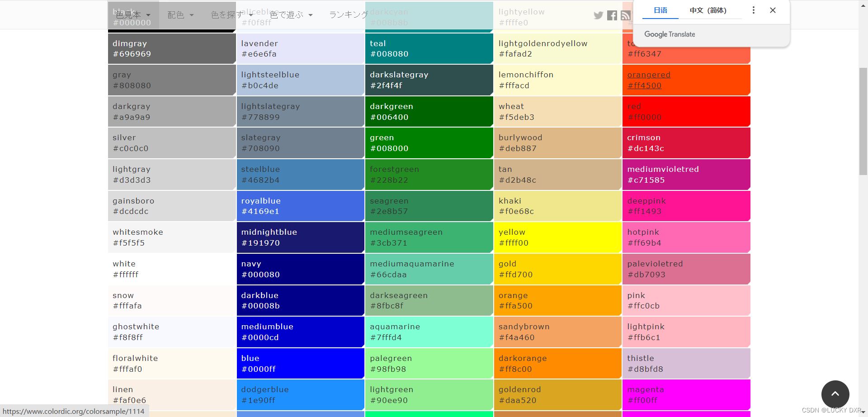Choose the deeppink #ff1493 swatch
868x417 pixels.
pos(686,206)
